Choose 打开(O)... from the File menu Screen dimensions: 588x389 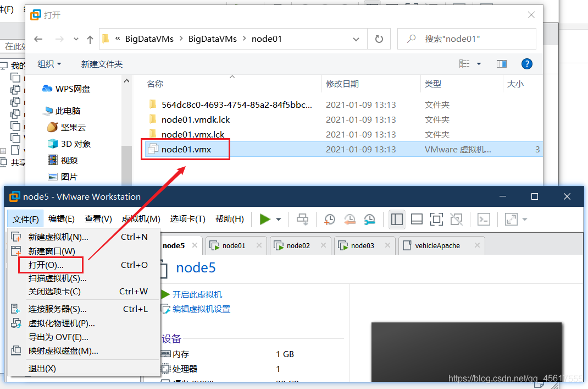pyautogui.click(x=84, y=265)
